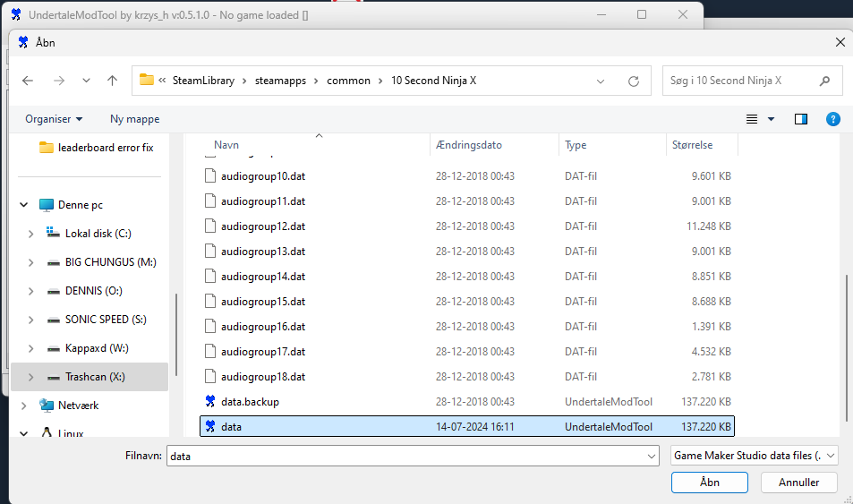Click the 10 Second Ninja X breadcrumb
Screen dimensions: 853x504
click(433, 81)
